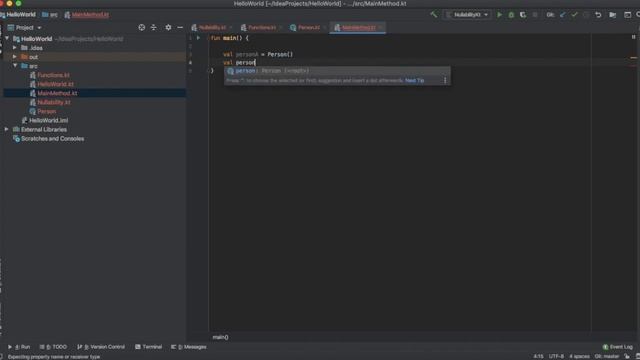Switch to the Functions.kt editor tab

point(261,27)
